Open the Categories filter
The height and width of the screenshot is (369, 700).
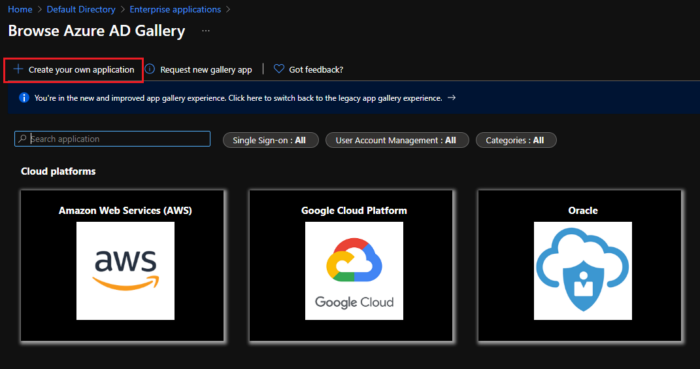click(x=516, y=140)
